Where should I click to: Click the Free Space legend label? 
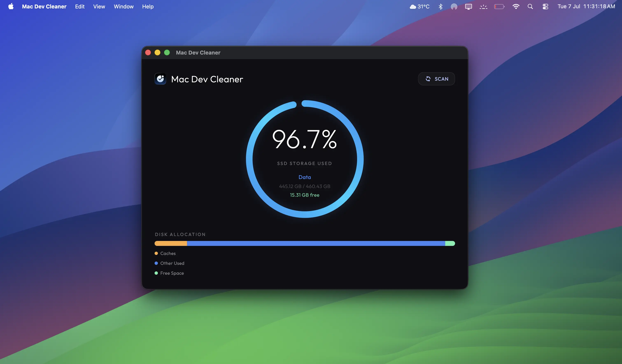[172, 273]
